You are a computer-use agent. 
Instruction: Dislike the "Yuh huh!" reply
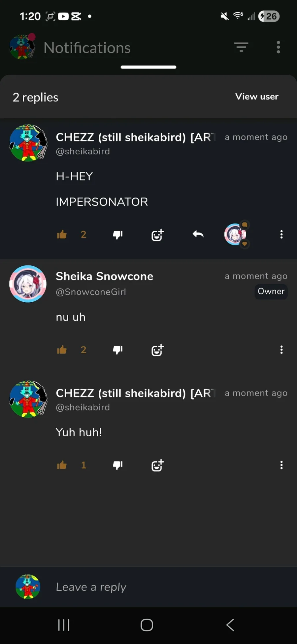[x=118, y=465]
